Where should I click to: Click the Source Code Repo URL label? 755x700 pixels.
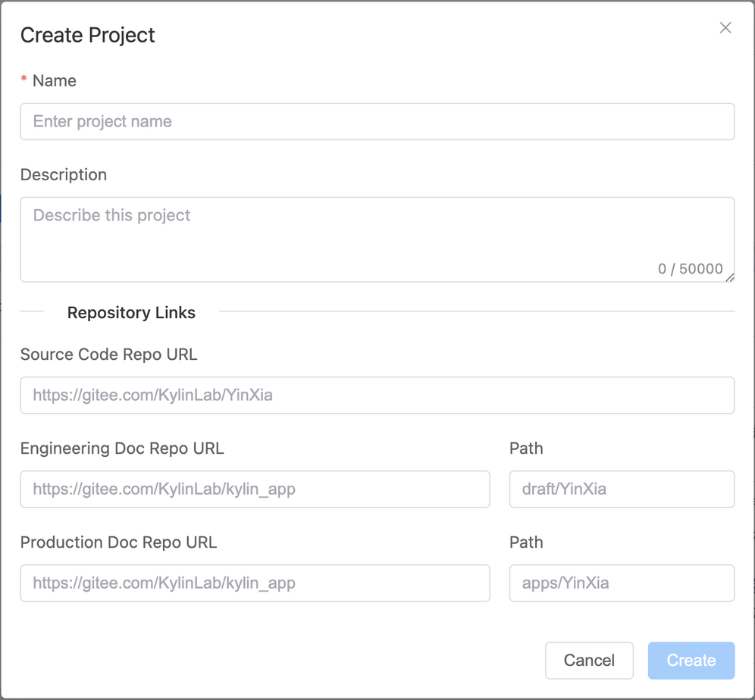pyautogui.click(x=109, y=354)
